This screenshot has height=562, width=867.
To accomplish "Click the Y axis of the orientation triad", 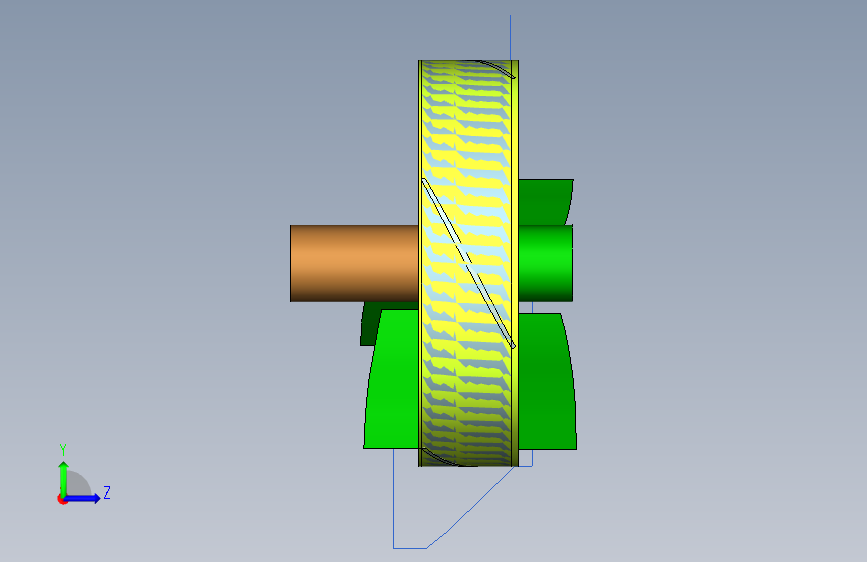I will [64, 478].
